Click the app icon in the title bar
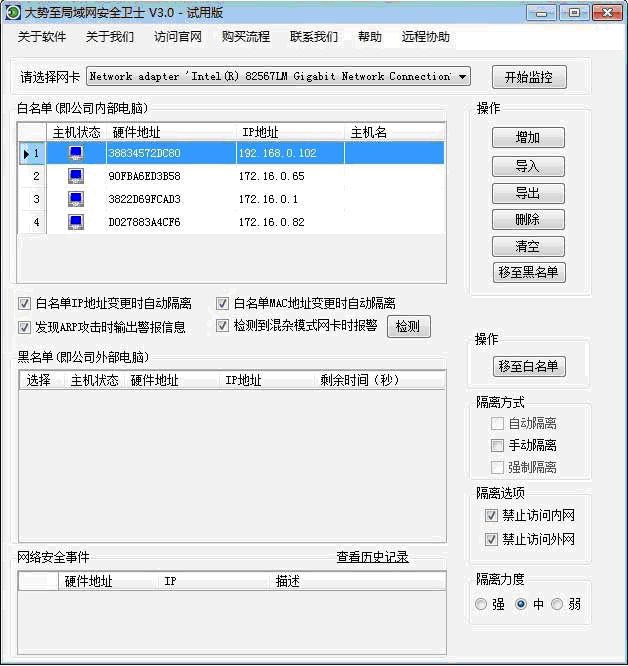The height and width of the screenshot is (666, 628). [x=12, y=12]
